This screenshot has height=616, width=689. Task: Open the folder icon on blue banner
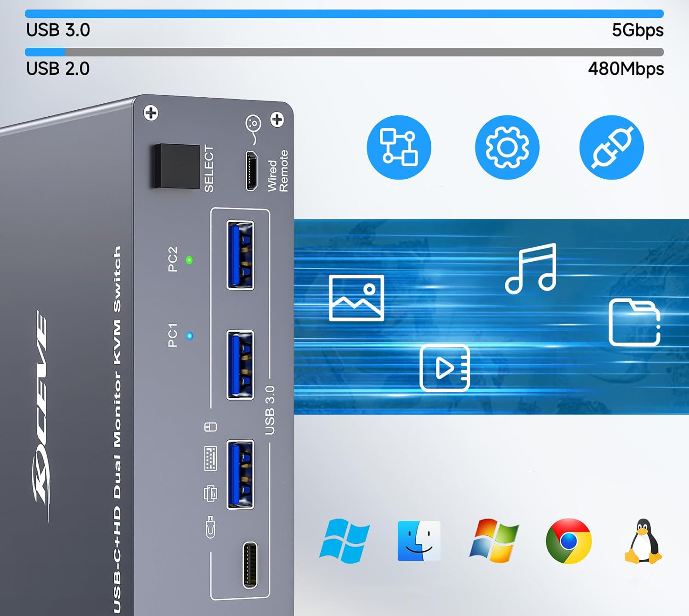(634, 322)
